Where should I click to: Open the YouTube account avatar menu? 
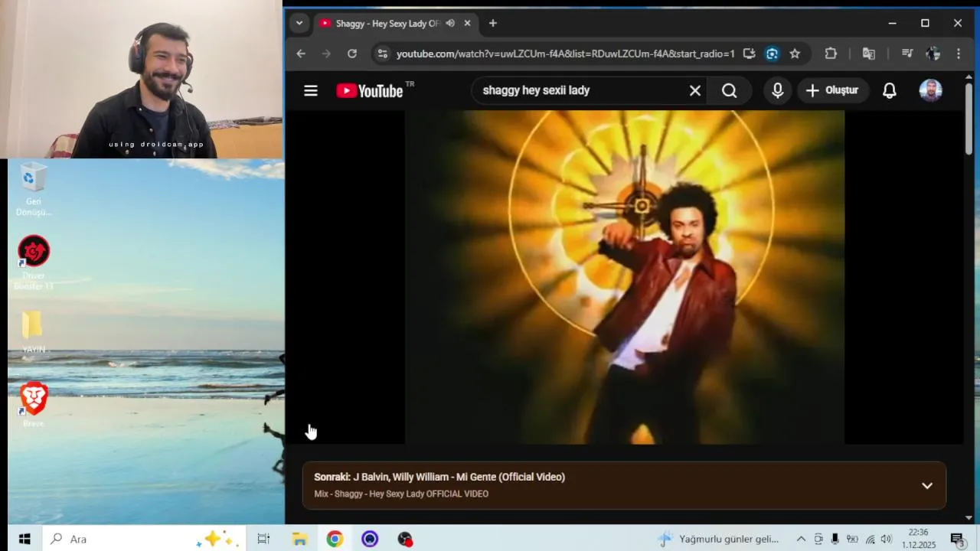point(930,90)
